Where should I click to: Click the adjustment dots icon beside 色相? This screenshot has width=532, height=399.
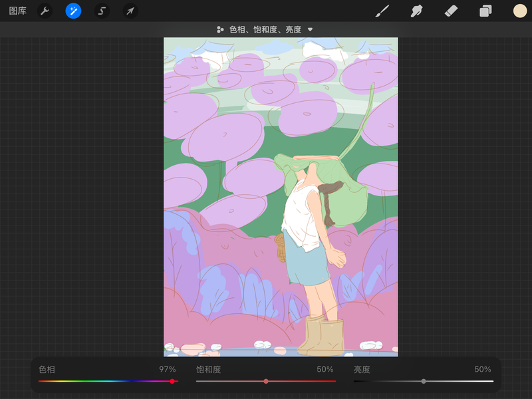tap(220, 29)
